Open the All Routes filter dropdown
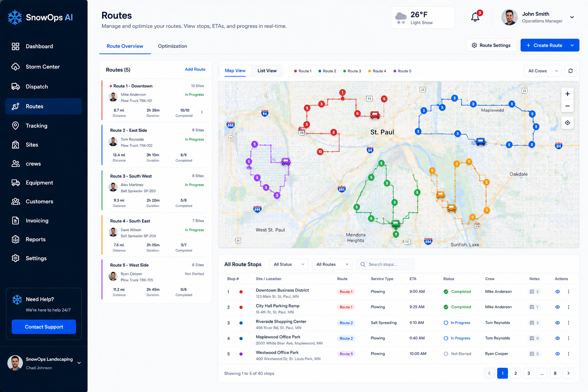Image resolution: width=588 pixels, height=392 pixels. tap(332, 264)
